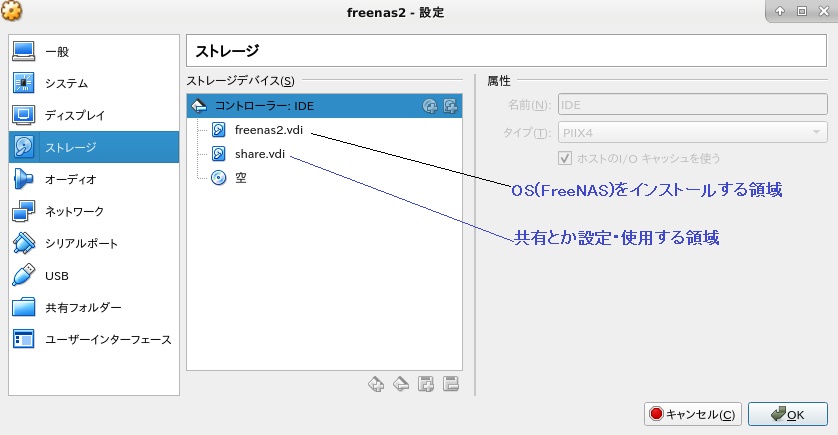Click the hard disk icon of freenas2.vdi
Screen dimensions: 838x435
219,130
